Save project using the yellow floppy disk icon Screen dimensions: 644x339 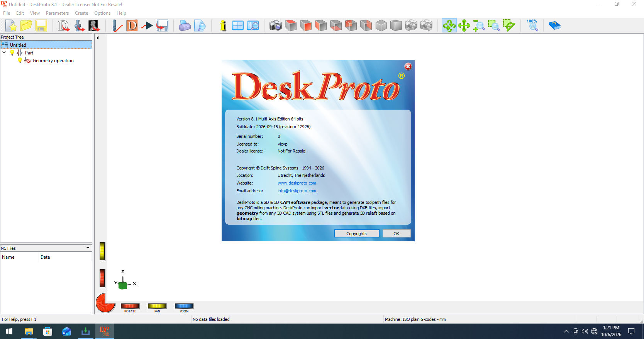[41, 26]
